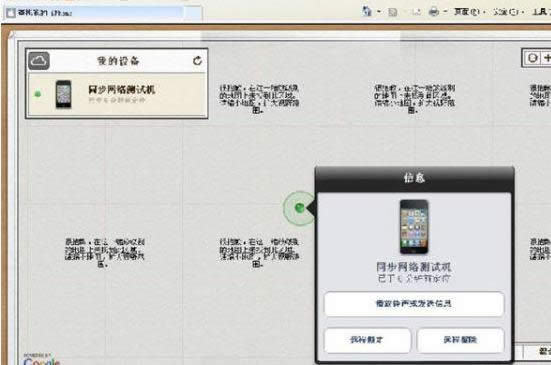Zoom in the map with the plus button
The height and width of the screenshot is (365, 551).
(x=546, y=58)
